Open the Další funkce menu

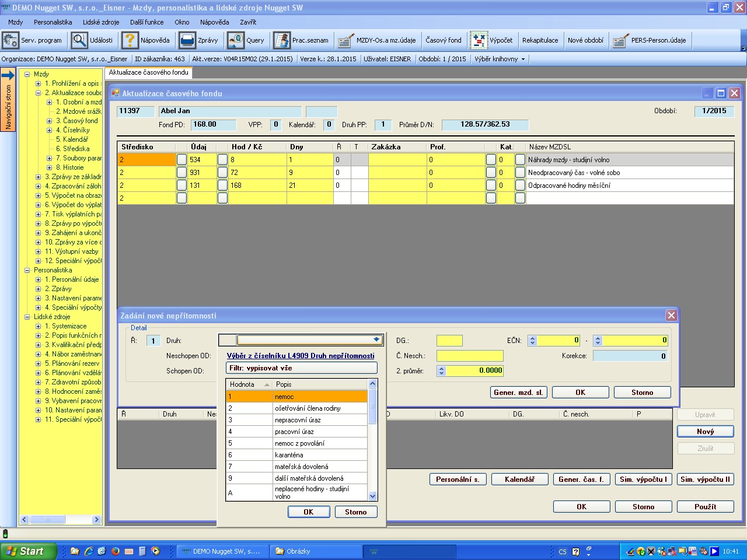click(147, 22)
